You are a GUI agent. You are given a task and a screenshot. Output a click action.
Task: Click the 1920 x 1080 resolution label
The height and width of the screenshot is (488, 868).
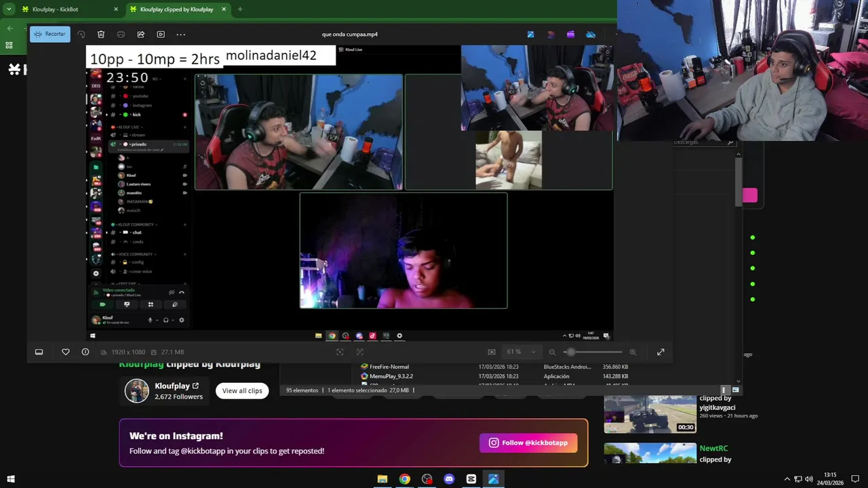tap(128, 352)
